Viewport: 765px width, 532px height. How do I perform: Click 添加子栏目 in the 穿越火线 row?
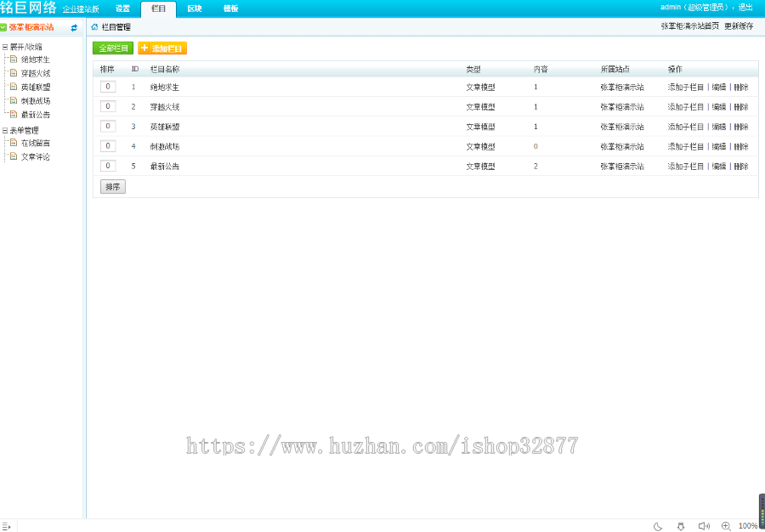click(x=686, y=107)
